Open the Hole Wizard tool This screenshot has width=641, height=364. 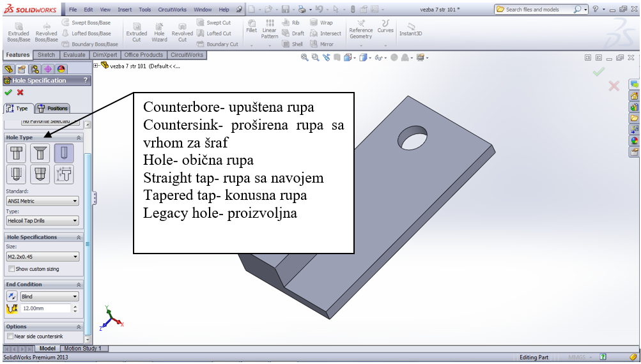159,33
